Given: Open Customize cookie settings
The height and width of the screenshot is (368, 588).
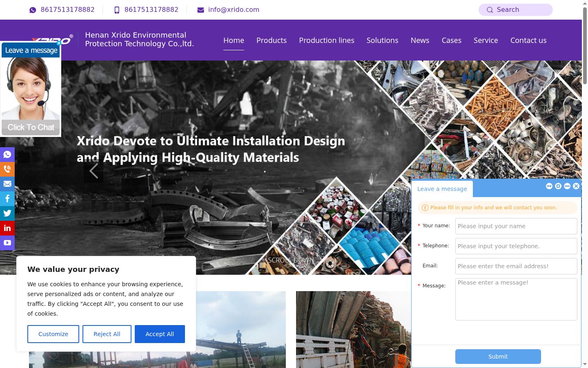Looking at the screenshot, I should point(53,334).
